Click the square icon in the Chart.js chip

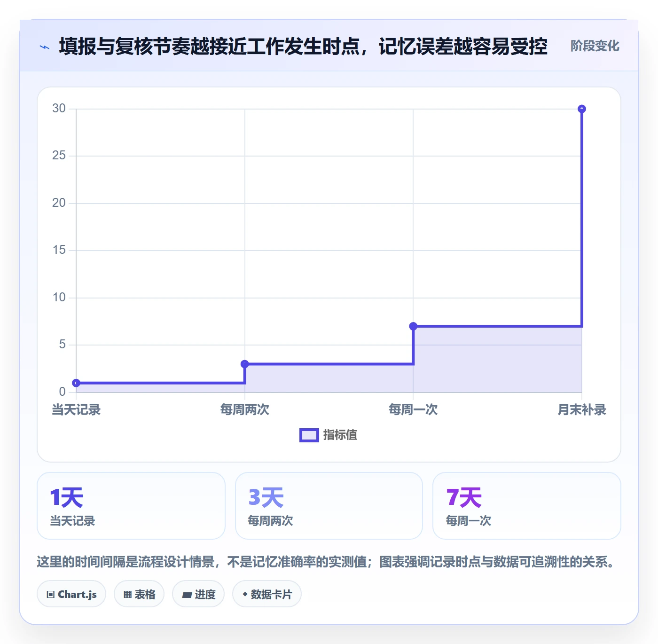[51, 595]
